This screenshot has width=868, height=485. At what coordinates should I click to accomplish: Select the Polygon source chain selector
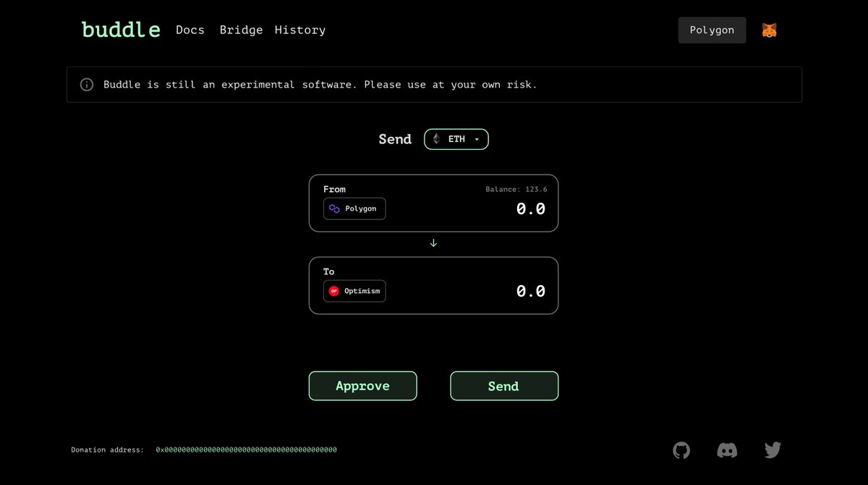(x=354, y=208)
